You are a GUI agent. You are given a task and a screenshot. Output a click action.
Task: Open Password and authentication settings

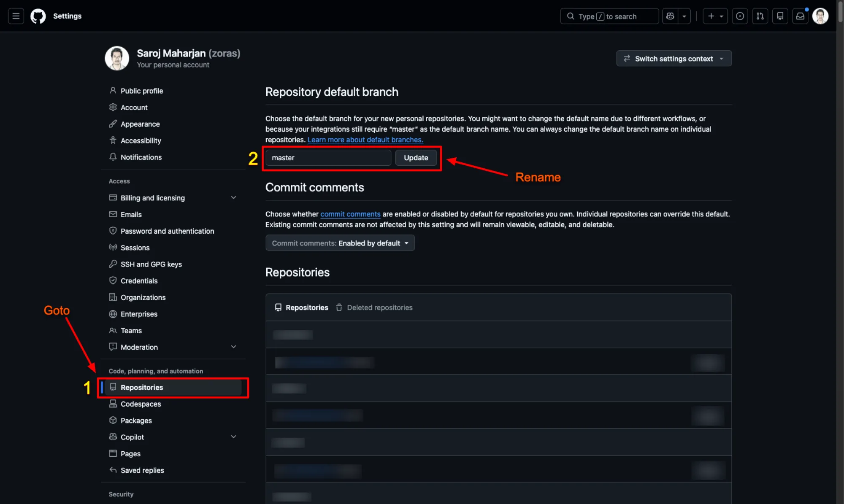coord(173,231)
